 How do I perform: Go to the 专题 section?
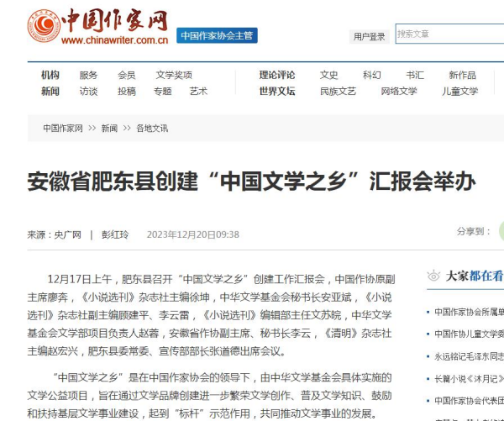[163, 92]
